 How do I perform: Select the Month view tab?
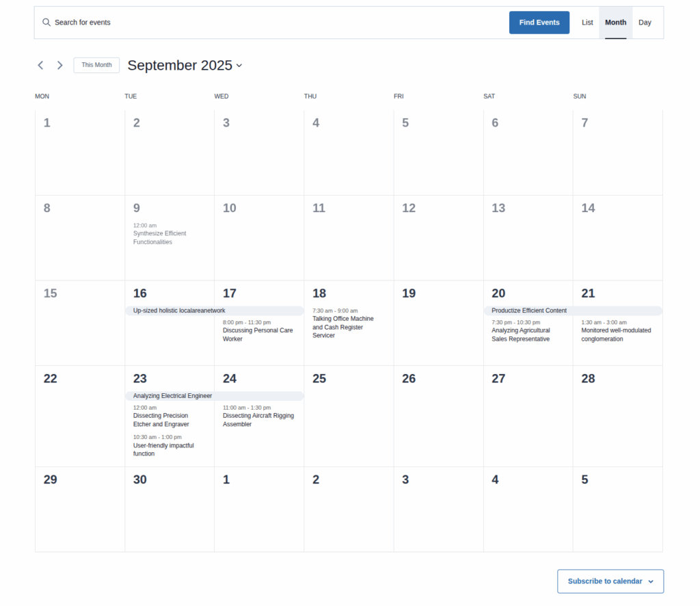[x=615, y=22]
